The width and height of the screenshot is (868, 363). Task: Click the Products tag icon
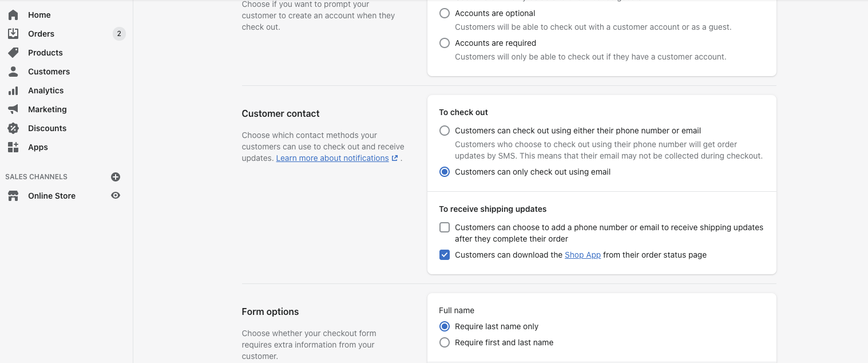13,53
